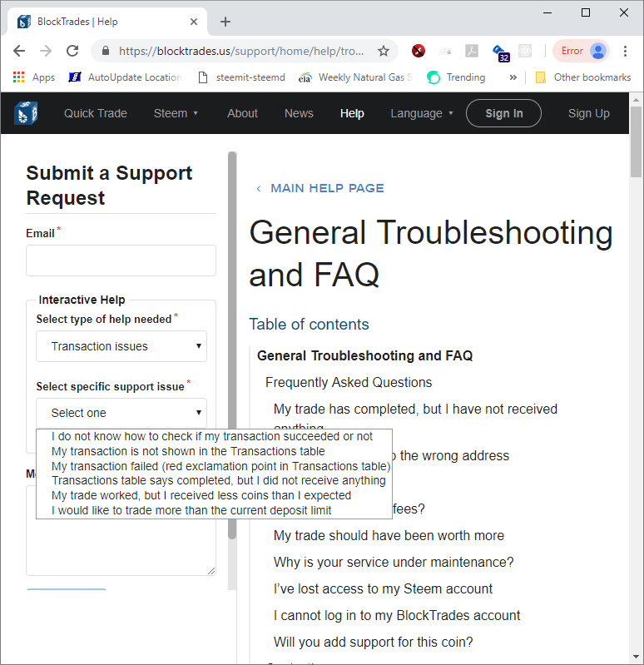This screenshot has width=644, height=665.
Task: Open 'My trade should have been worth more'
Action: point(389,536)
